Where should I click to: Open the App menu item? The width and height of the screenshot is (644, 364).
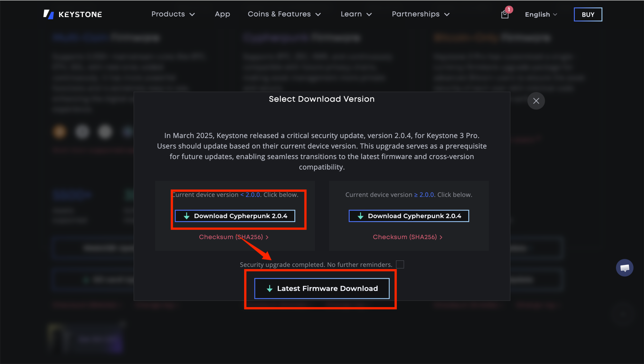(x=222, y=14)
